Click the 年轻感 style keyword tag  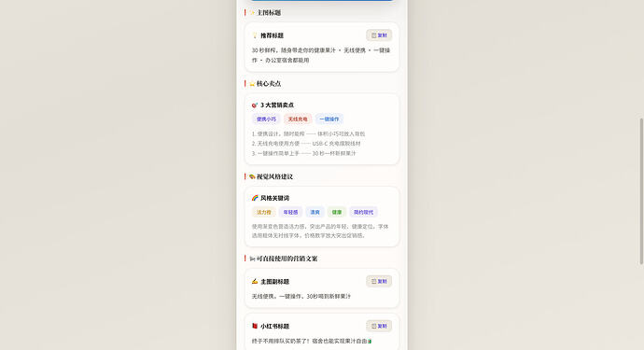(x=290, y=213)
